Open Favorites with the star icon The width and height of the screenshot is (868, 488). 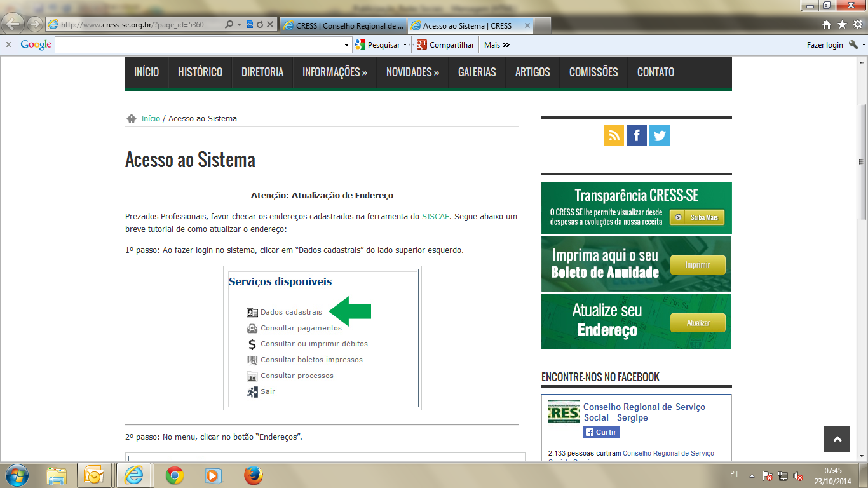[842, 25]
